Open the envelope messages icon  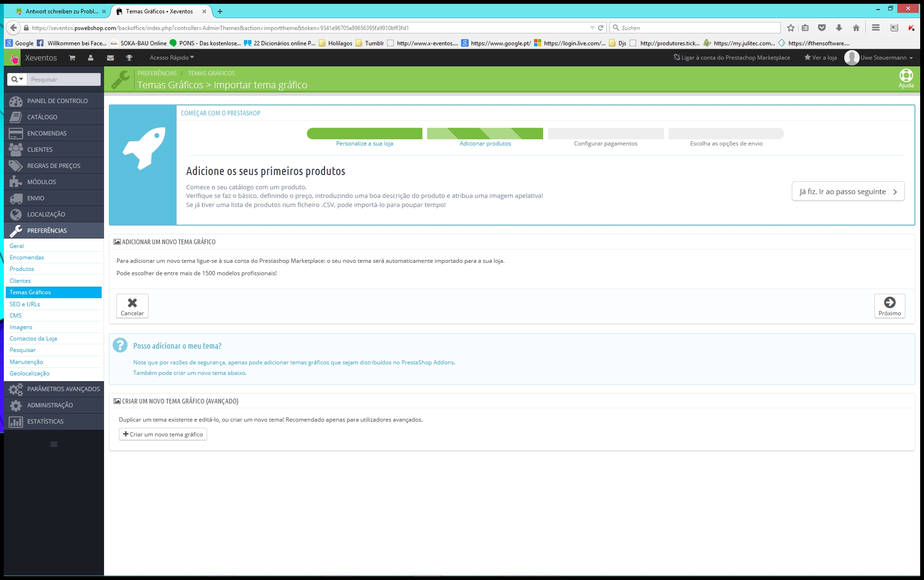[110, 58]
